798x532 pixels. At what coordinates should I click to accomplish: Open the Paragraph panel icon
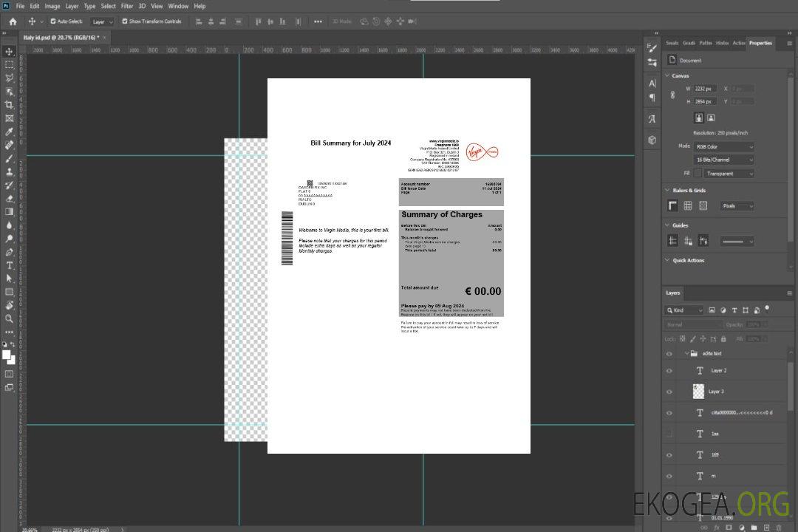pos(652,98)
